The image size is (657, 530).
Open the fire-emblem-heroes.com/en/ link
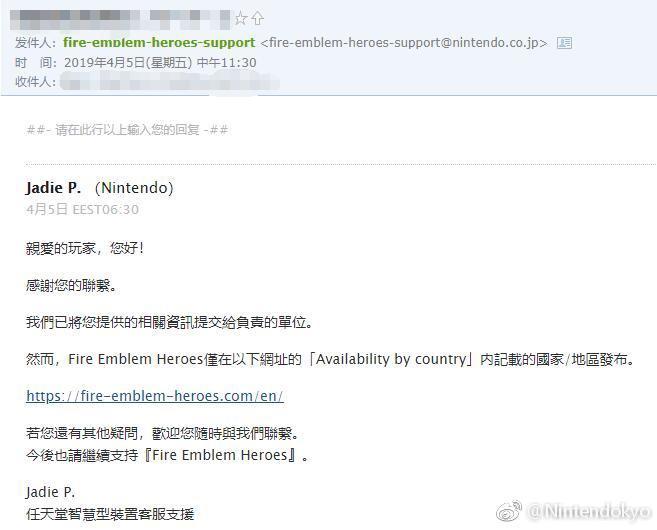click(155, 396)
